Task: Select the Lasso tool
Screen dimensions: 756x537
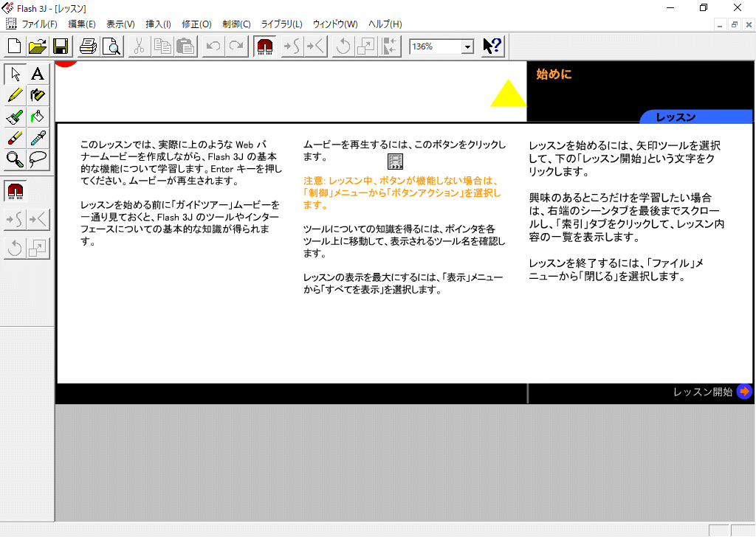Action: (38, 159)
